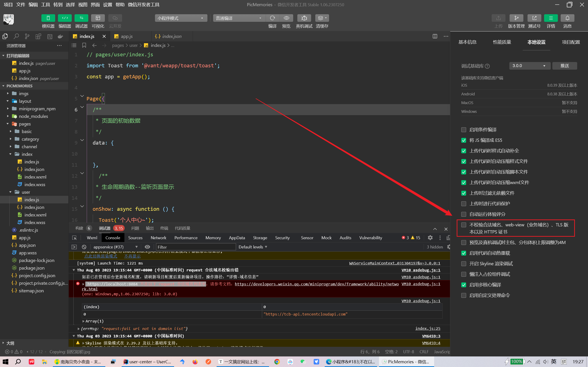Open the 测试号 test account

point(534,18)
